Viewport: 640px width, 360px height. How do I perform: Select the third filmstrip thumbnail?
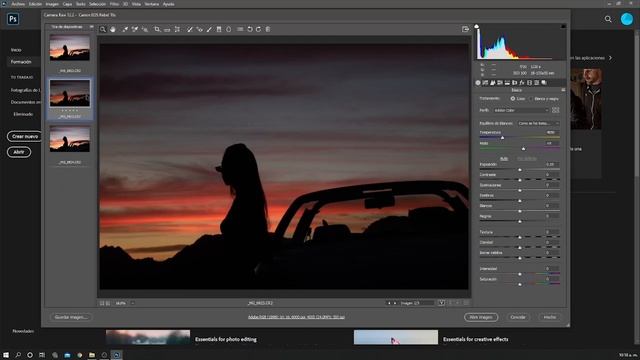pos(70,139)
